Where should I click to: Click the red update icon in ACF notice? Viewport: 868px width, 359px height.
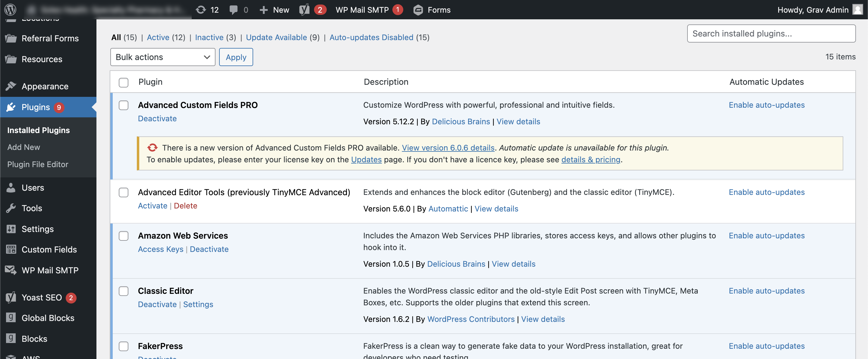(x=152, y=148)
